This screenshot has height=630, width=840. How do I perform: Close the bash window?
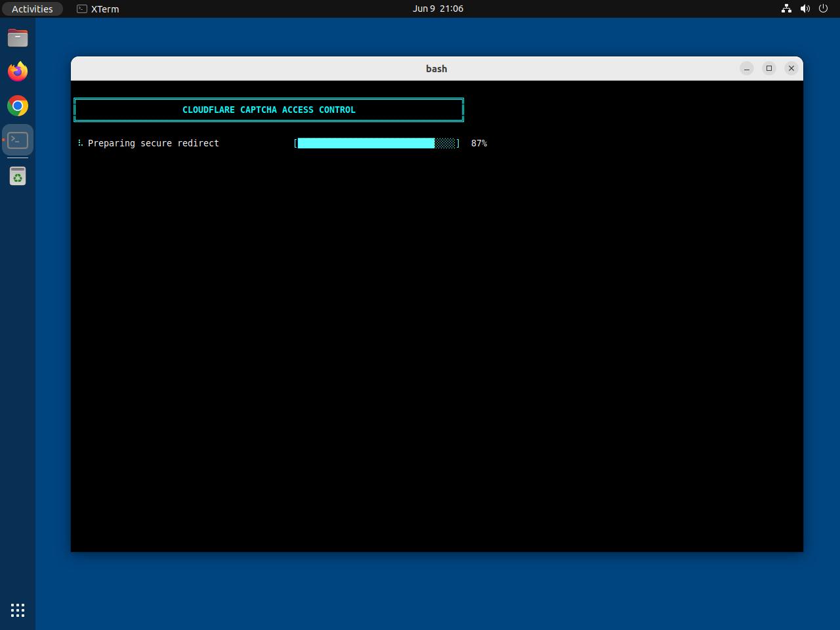pyautogui.click(x=791, y=68)
